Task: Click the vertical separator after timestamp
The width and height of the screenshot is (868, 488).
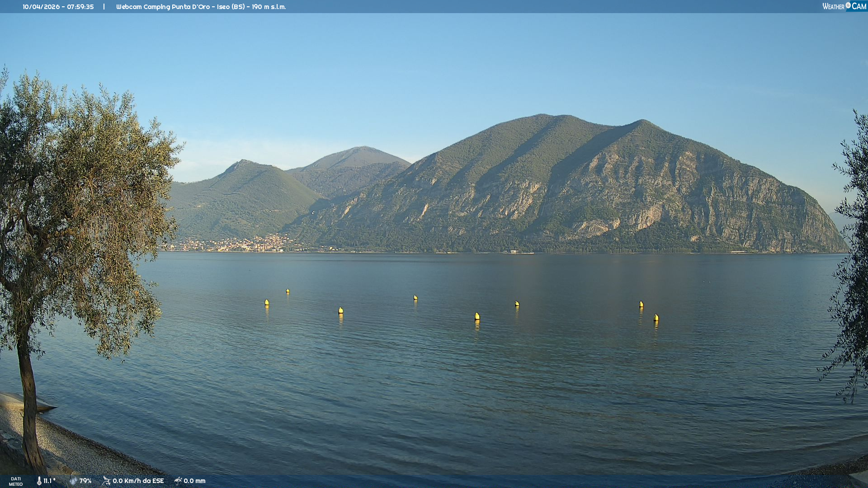Action: (x=104, y=7)
